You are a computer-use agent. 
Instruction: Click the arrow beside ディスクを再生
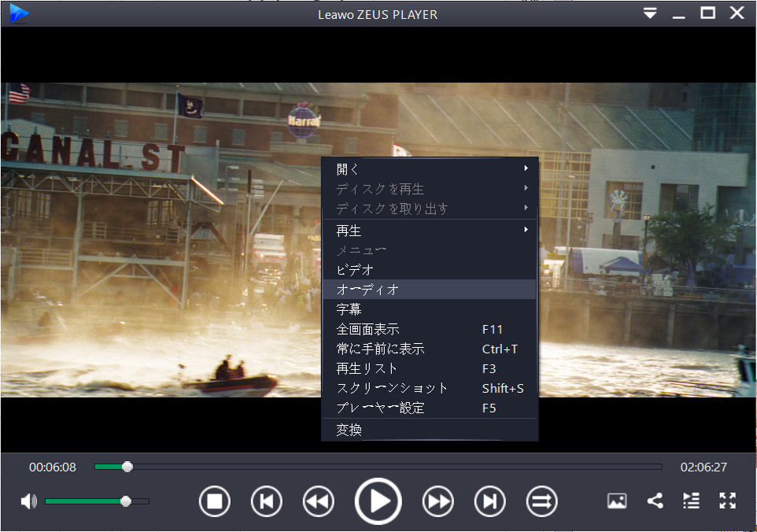526,188
